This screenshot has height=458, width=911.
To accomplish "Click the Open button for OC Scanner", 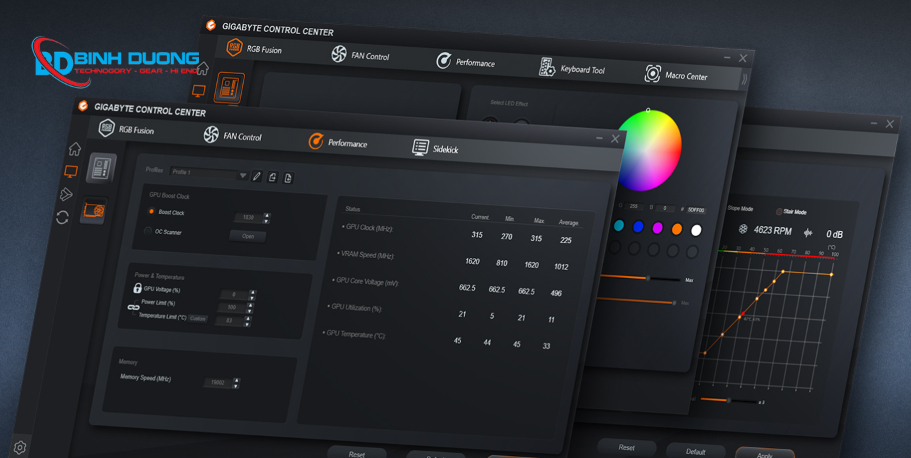I will pos(247,236).
